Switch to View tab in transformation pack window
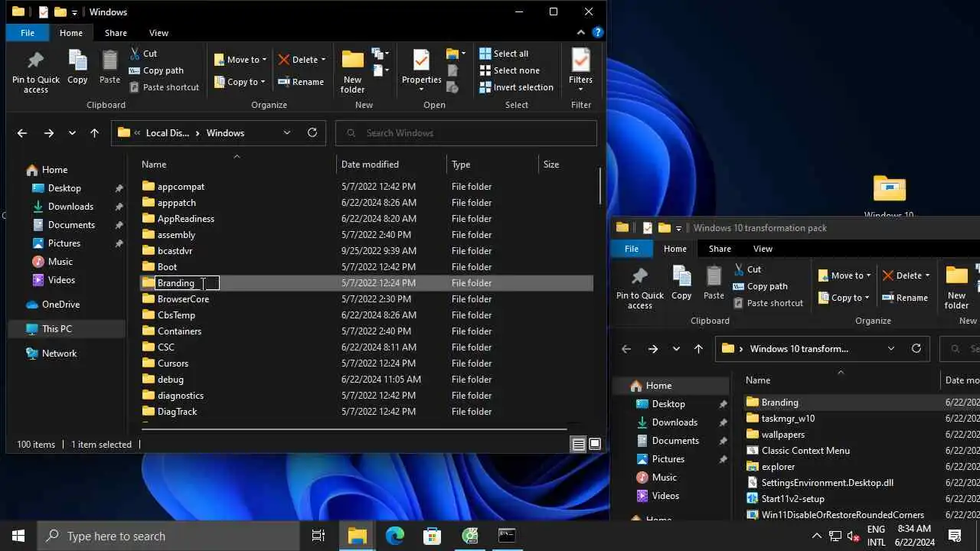This screenshot has width=980, height=551. (763, 249)
